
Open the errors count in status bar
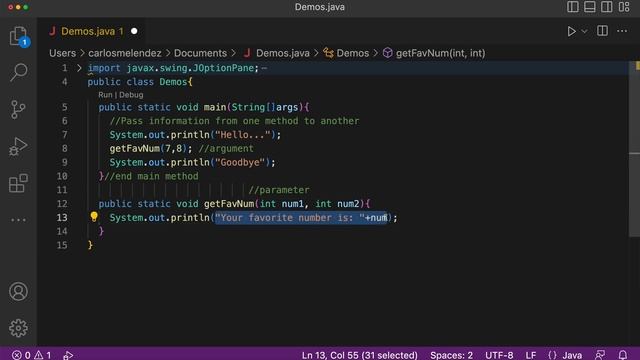[x=21, y=355]
